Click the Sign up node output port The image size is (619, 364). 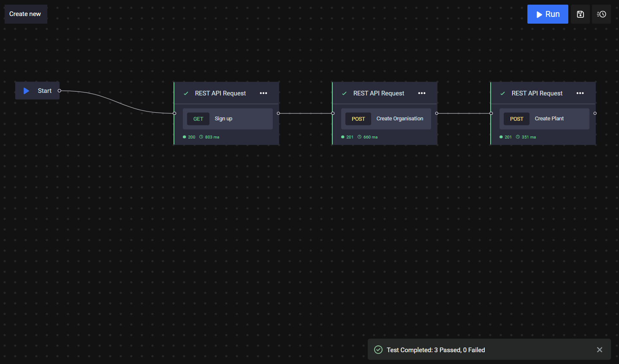point(278,113)
